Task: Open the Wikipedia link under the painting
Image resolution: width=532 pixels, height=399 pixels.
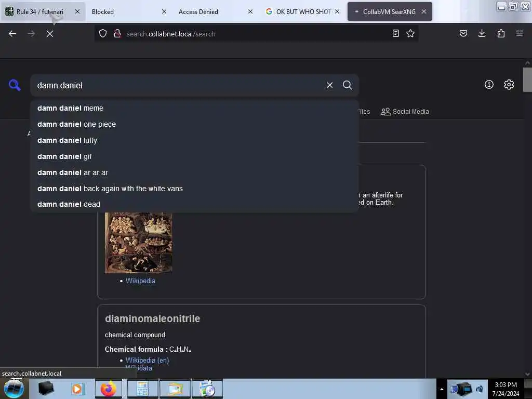Action: click(140, 281)
